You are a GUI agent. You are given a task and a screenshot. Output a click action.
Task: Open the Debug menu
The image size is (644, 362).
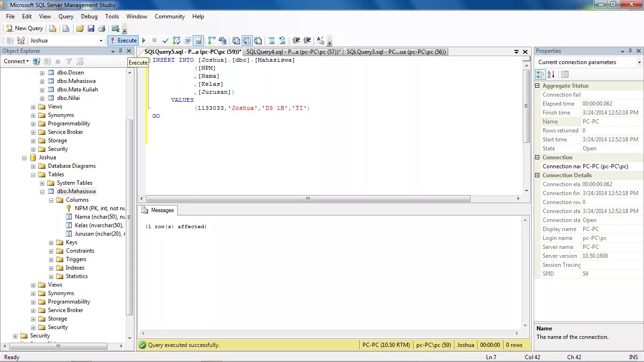89,16
